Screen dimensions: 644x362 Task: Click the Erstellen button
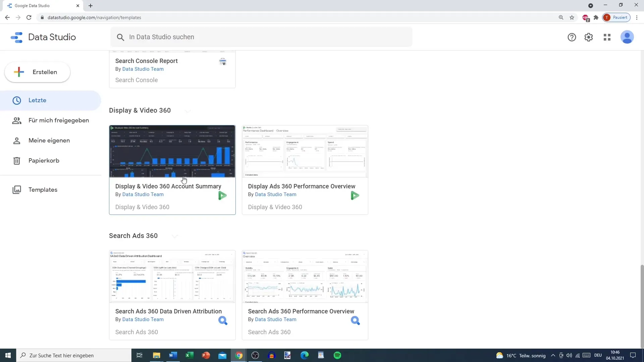37,72
